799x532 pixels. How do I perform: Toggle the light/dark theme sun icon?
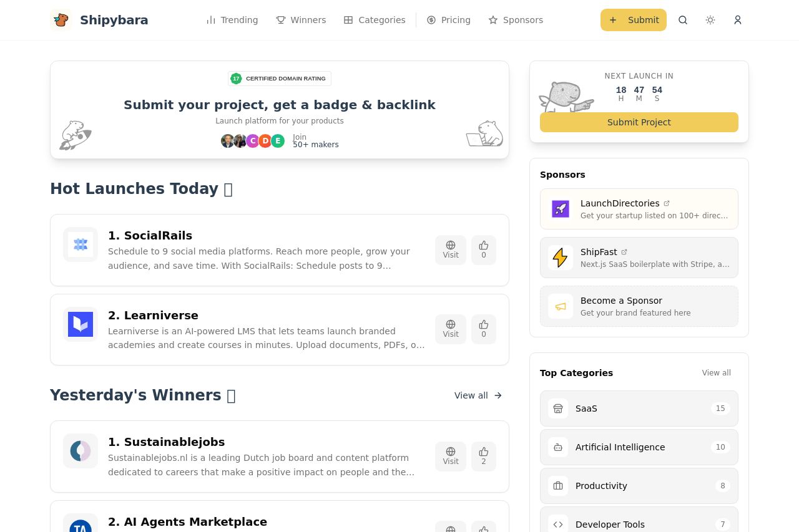coord(710,20)
